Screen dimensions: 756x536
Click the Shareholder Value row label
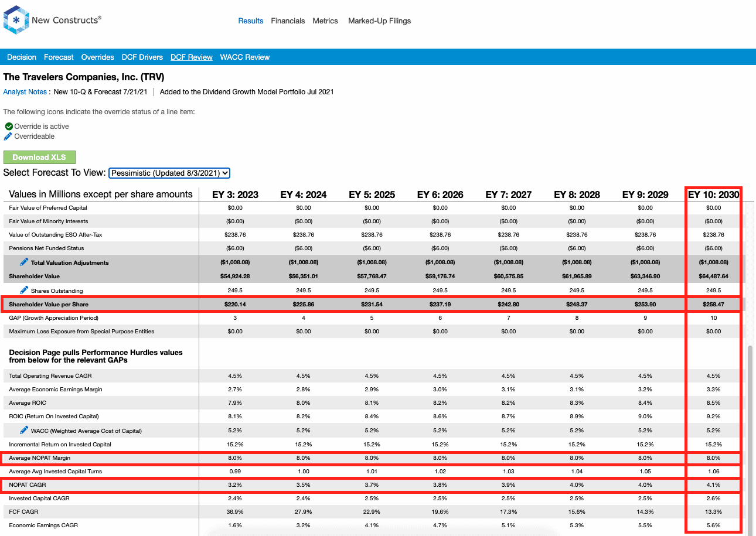coord(35,276)
